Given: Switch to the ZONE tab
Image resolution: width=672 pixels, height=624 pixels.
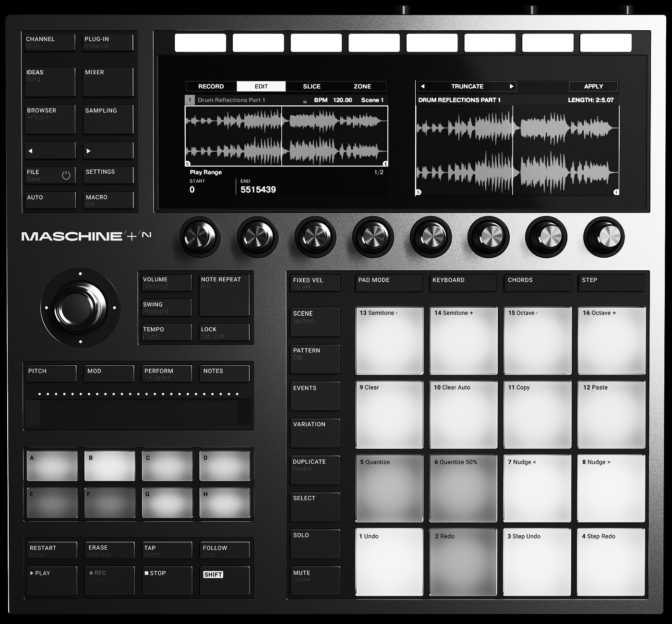Looking at the screenshot, I should tap(362, 86).
